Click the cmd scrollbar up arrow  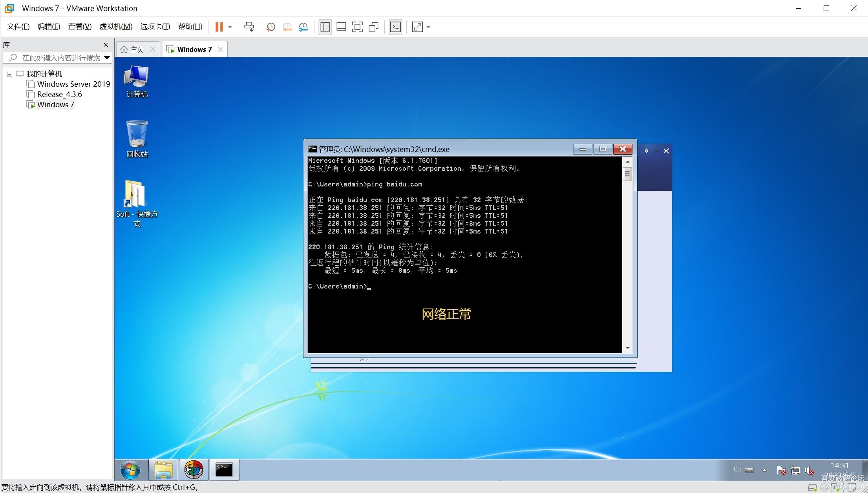tap(627, 162)
